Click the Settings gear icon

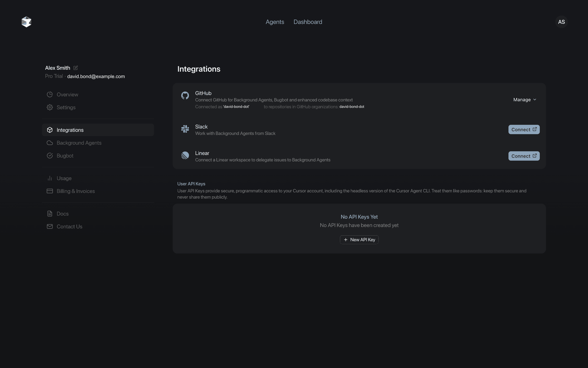pos(50,107)
